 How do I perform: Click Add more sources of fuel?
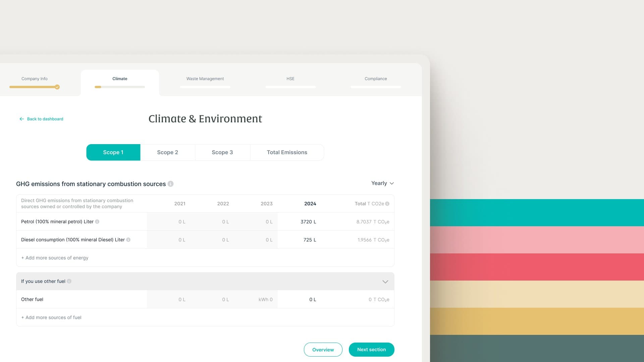pyautogui.click(x=51, y=317)
